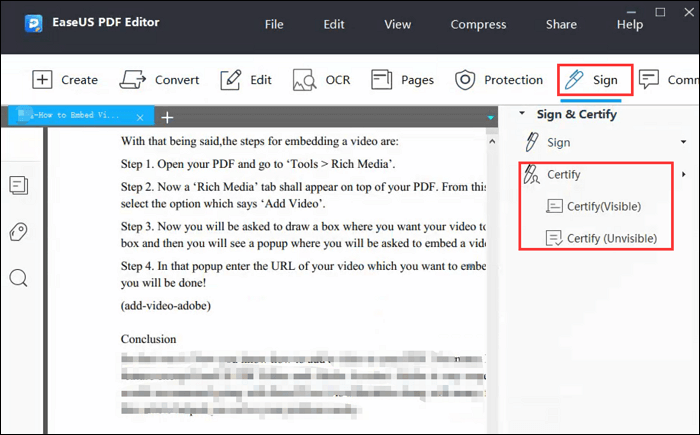
Task: Maximize the EaseUS PDF Editor window
Action: pos(660,12)
